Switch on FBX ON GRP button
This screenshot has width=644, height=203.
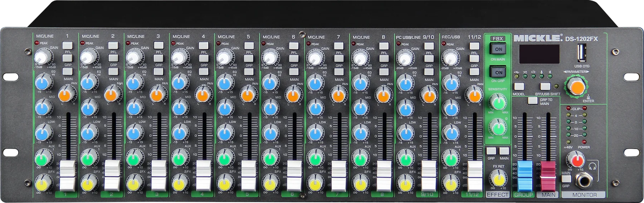[498, 72]
